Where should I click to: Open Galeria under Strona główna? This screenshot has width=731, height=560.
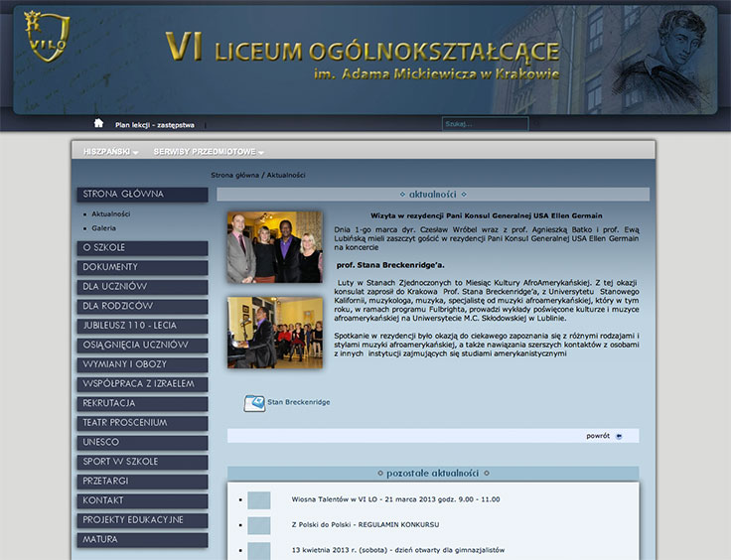(104, 228)
